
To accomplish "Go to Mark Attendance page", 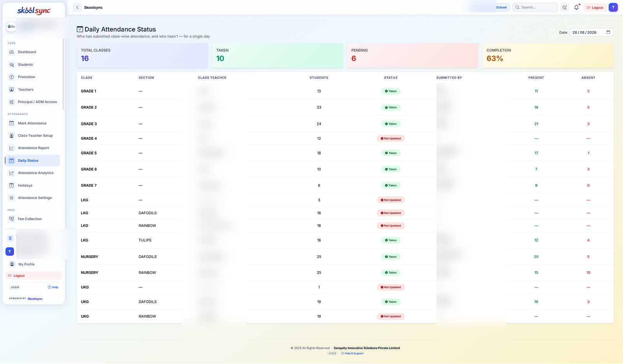I will point(33,123).
